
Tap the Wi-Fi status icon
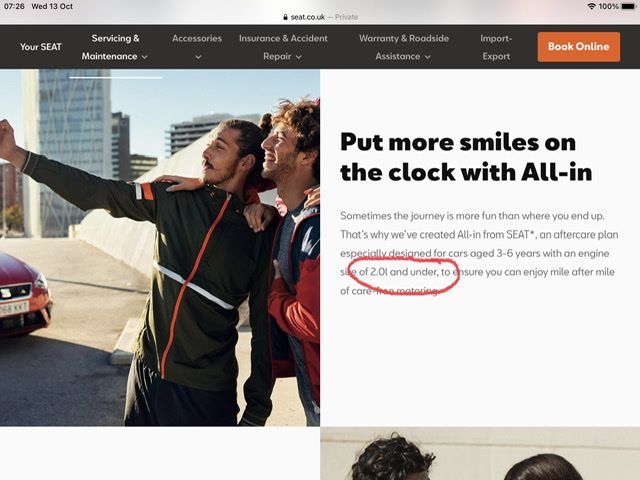click(x=591, y=6)
